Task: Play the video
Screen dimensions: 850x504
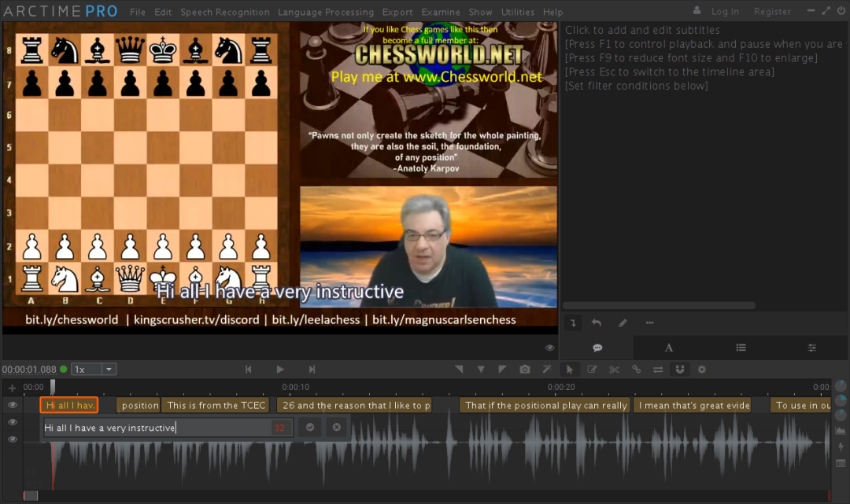Action: (x=279, y=370)
